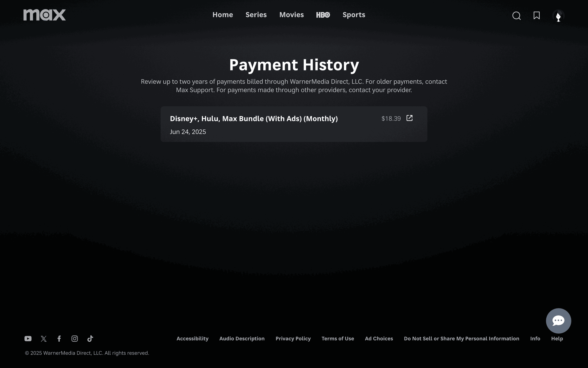The height and width of the screenshot is (368, 588).
Task: Open the receipt external link icon
Action: coord(409,118)
